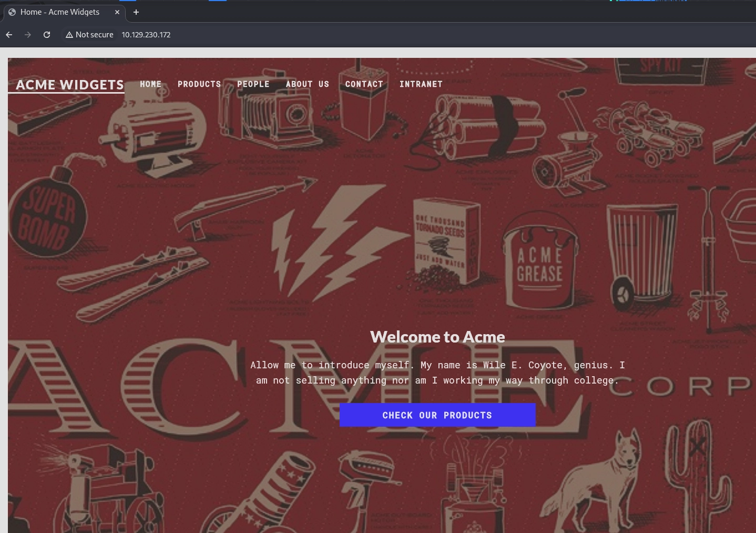Open the CONTACT nav link
The image size is (756, 533).
pyautogui.click(x=364, y=84)
